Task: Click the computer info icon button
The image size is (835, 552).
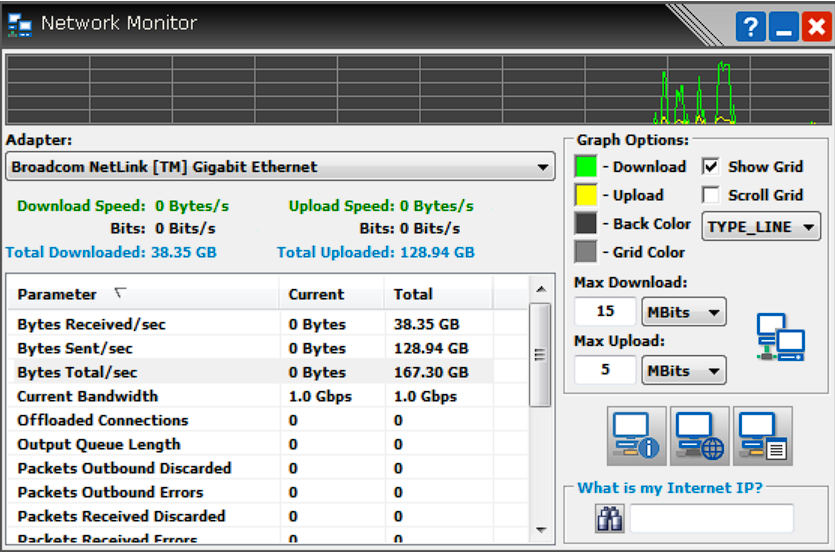Action: [637, 437]
